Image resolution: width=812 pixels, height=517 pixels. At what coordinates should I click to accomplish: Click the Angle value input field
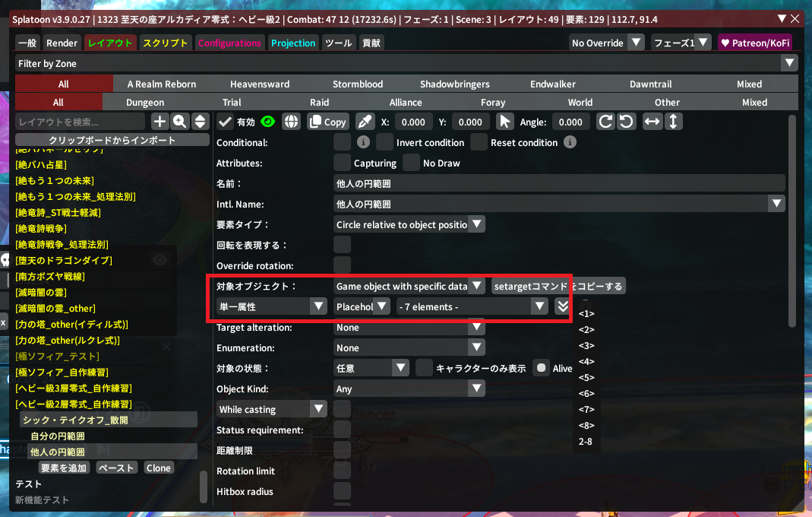pos(570,122)
